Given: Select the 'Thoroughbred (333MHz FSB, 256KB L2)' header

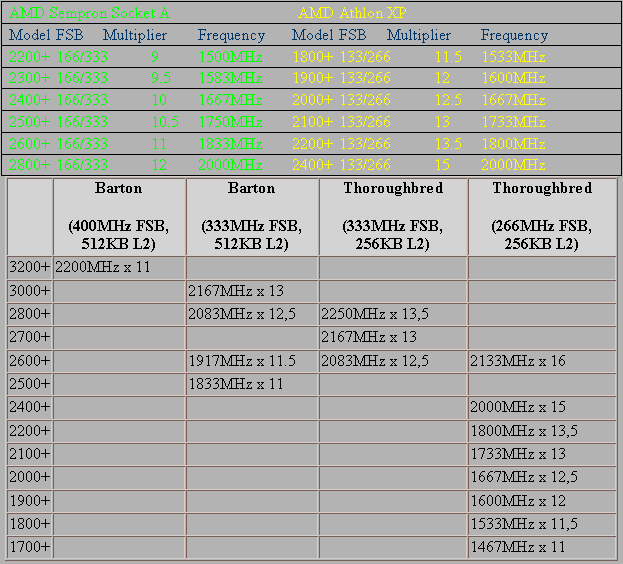Looking at the screenshot, I should tap(393, 216).
